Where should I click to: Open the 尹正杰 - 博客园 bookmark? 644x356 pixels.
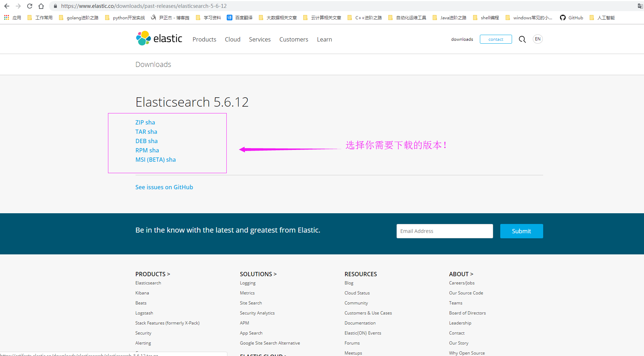[x=170, y=18]
